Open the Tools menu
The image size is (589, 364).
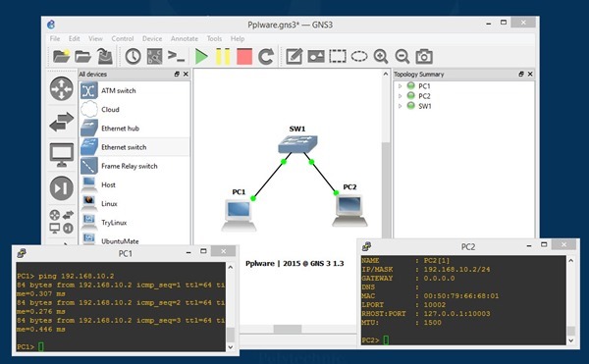214,38
